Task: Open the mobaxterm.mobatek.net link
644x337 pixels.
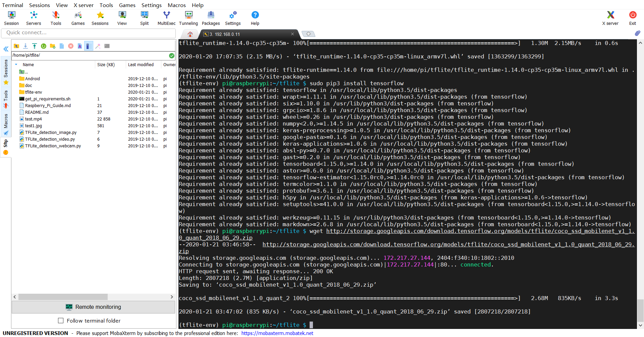Action: click(277, 333)
